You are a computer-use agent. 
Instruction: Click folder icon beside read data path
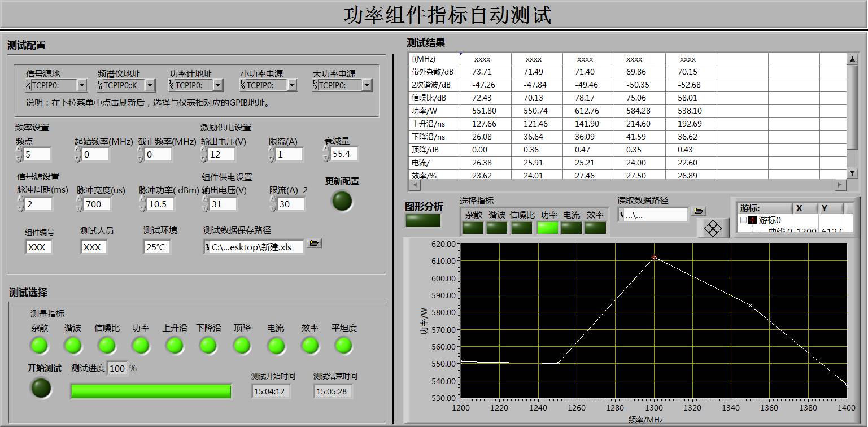point(699,211)
